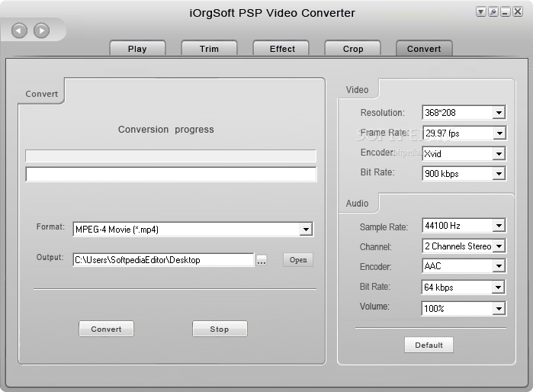Open the video Bit Rate 900 kbps dropdown
Screen dimensions: 533x392
coord(499,174)
